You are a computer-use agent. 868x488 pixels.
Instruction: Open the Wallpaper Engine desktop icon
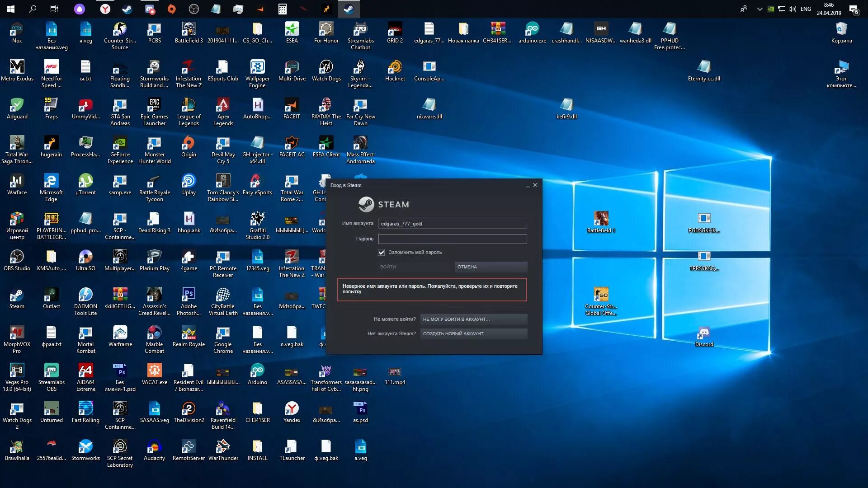pyautogui.click(x=257, y=74)
